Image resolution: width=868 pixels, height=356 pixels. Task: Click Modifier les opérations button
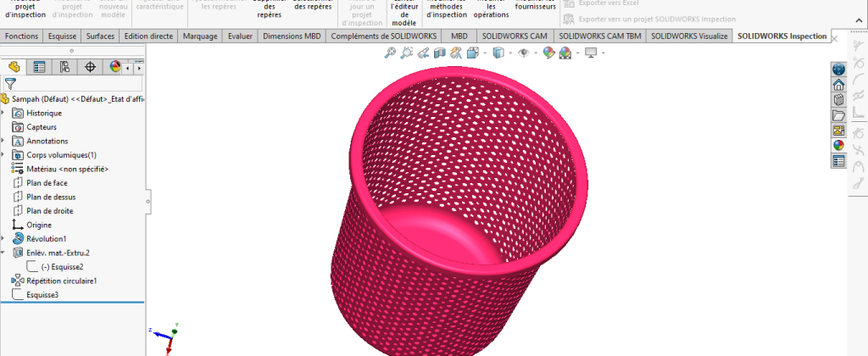[491, 10]
